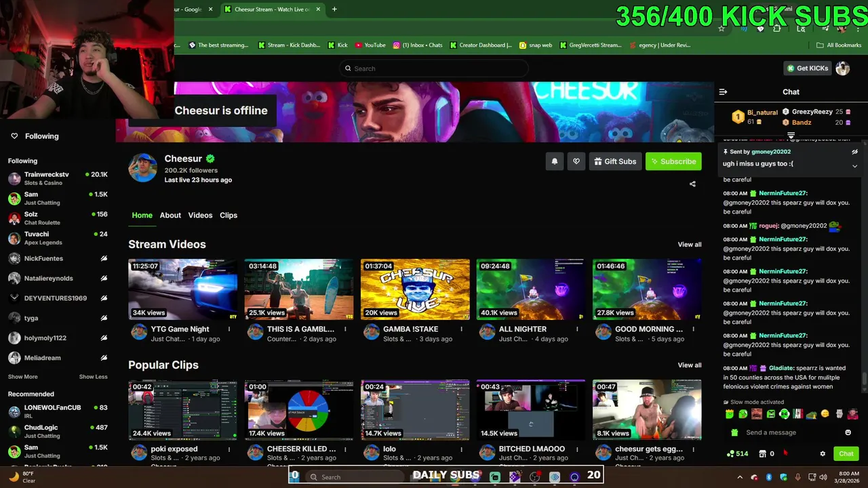
Task: Open the Creator Dashboard bookmark
Action: (x=480, y=45)
